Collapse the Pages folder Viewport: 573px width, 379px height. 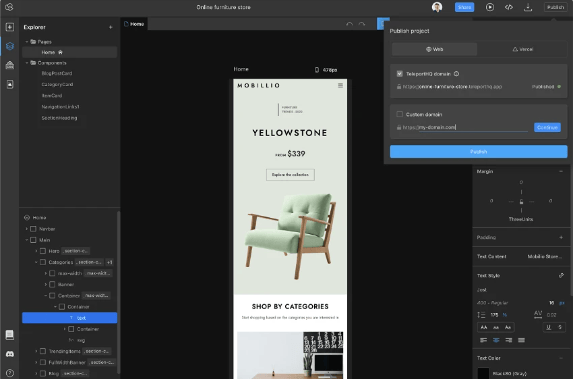(27, 42)
